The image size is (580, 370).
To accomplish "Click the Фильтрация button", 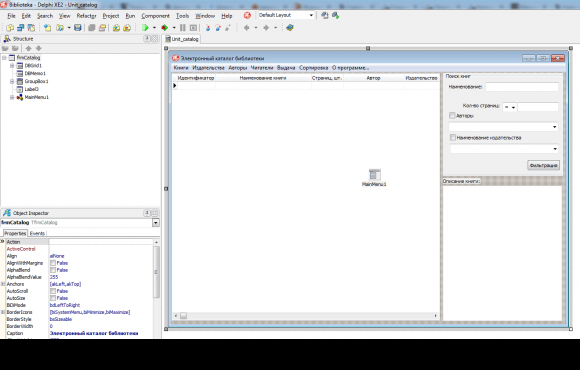I will tap(543, 165).
